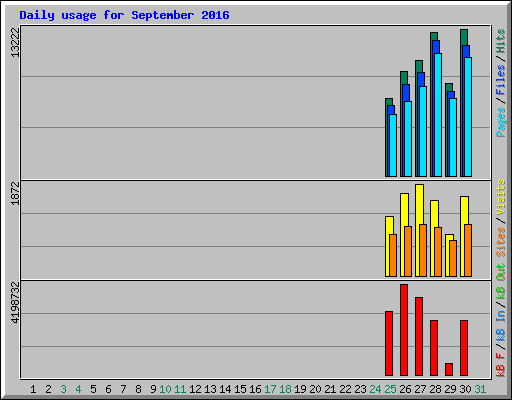512x400 pixels.
Task: Click the 'Daily usage for September 2016' title
Action: pos(124,15)
